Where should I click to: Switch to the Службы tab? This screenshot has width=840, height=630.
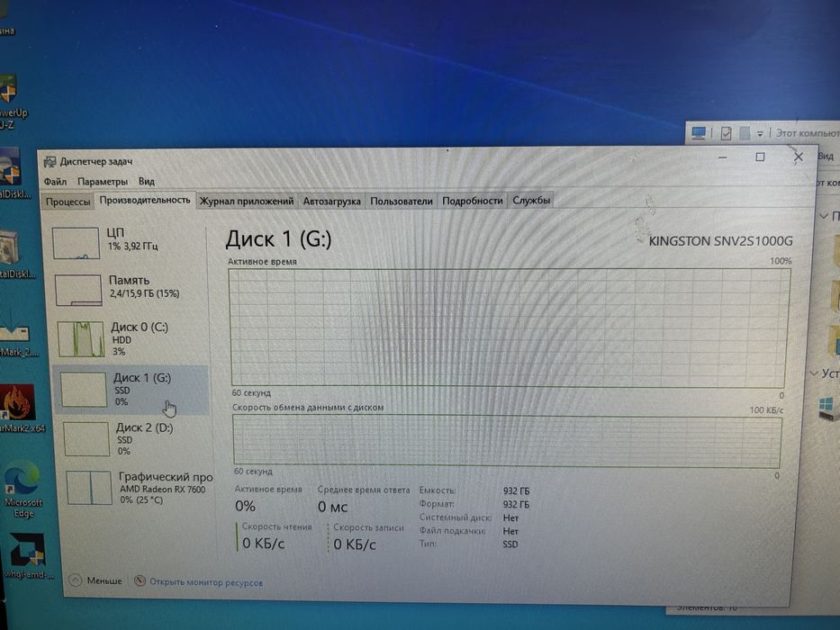[x=531, y=201]
